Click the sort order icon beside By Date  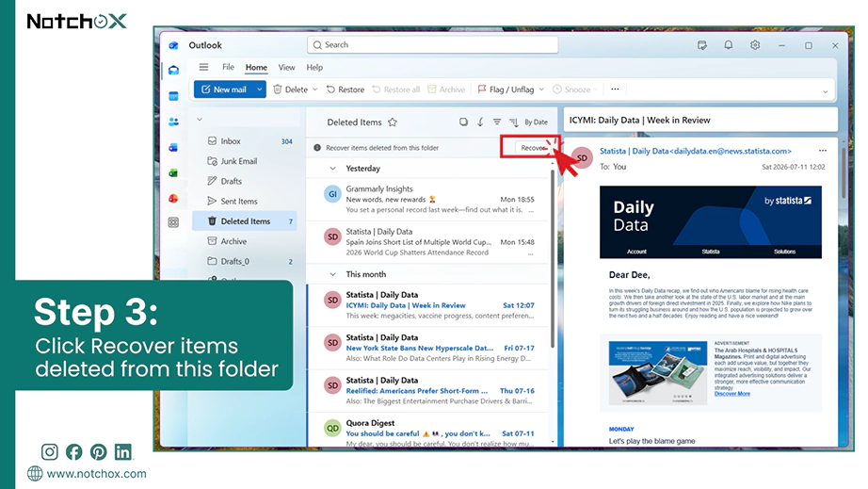coord(514,122)
